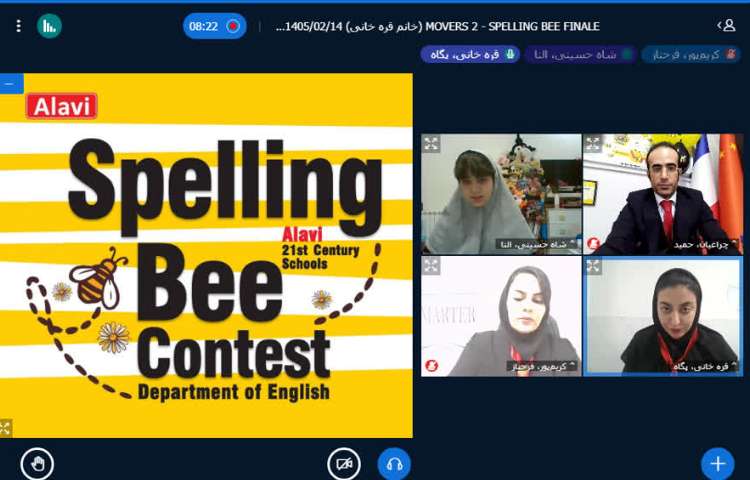Click fullscreen icon at presentation bottom-left
This screenshot has height=480, width=750.
point(5,428)
